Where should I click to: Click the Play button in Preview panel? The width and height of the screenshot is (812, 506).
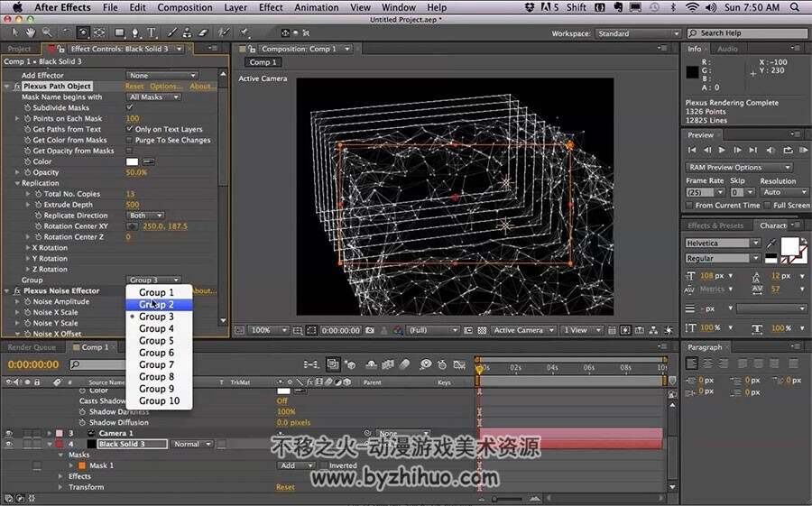(x=722, y=150)
